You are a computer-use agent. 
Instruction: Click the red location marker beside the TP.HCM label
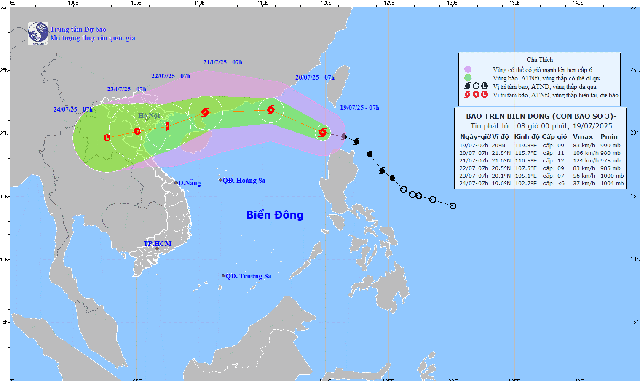157,248
